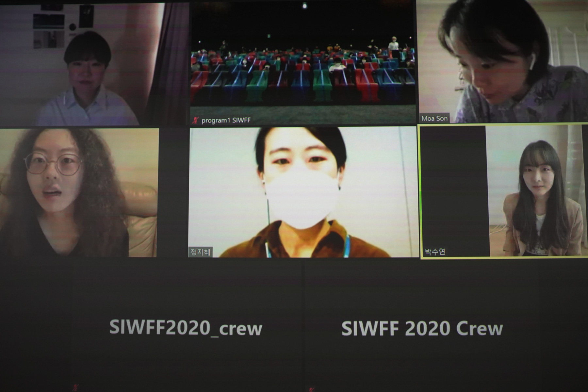Select the program1 SIWFF name label
The width and height of the screenshot is (588, 392).
(226, 120)
